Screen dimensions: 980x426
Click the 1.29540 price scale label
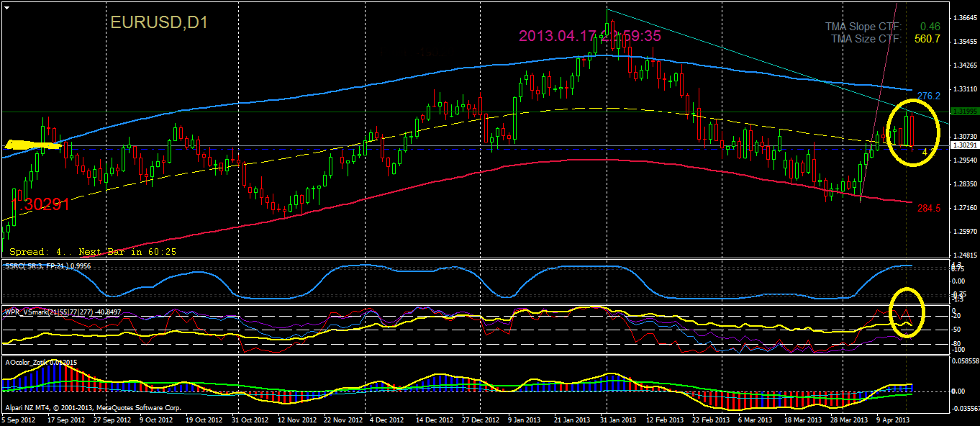click(963, 160)
